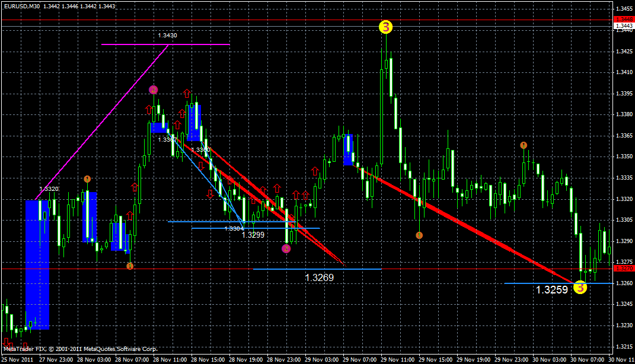The image size is (635, 364).
Task: Click the red down arrow near the copyright text
Action: [x=5, y=343]
